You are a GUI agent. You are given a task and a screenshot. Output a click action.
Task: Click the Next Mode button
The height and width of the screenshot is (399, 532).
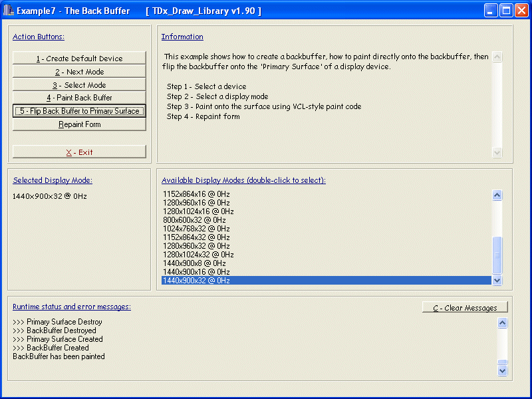[79, 72]
